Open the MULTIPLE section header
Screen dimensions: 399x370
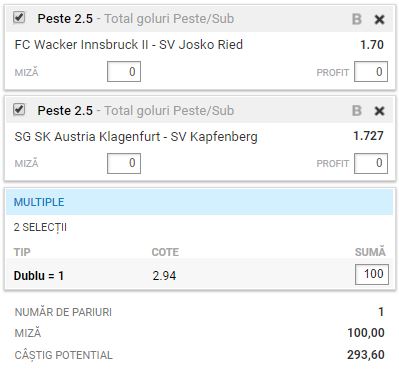point(199,202)
